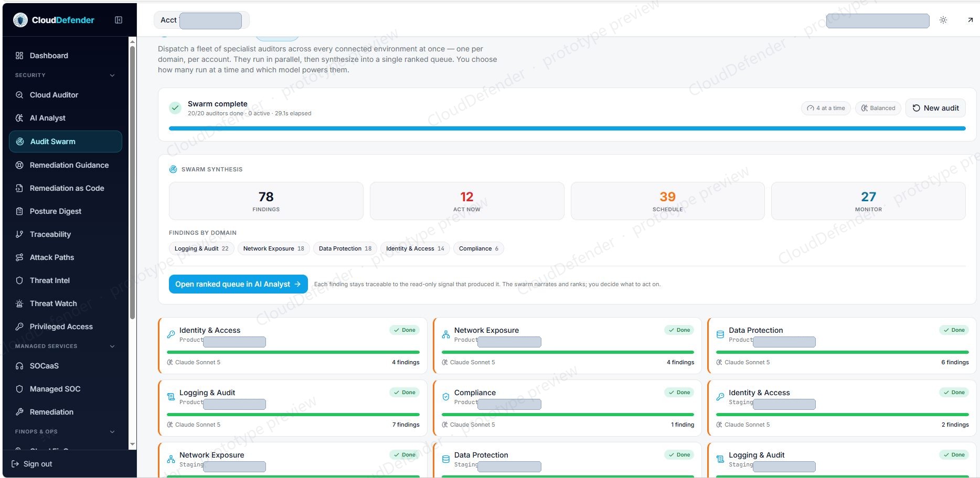Filter by Logging & Audit 22 chip
Image resolution: width=980 pixels, height=478 pixels.
coord(201,248)
